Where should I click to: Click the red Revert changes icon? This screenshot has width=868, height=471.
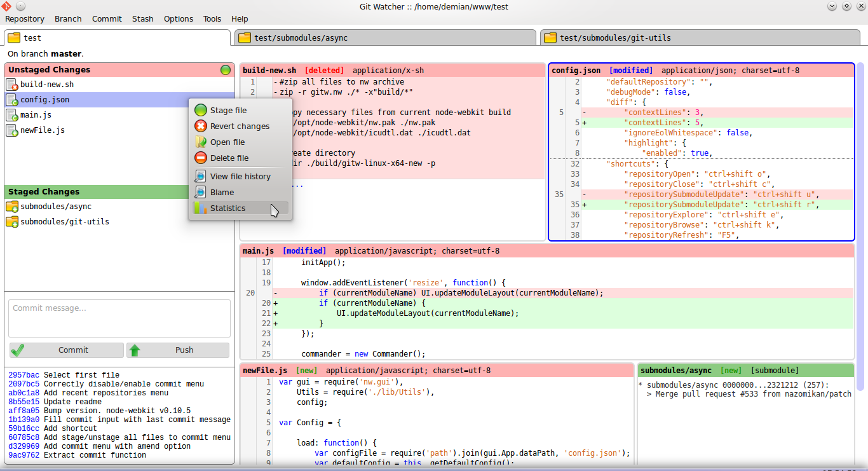[x=201, y=126]
